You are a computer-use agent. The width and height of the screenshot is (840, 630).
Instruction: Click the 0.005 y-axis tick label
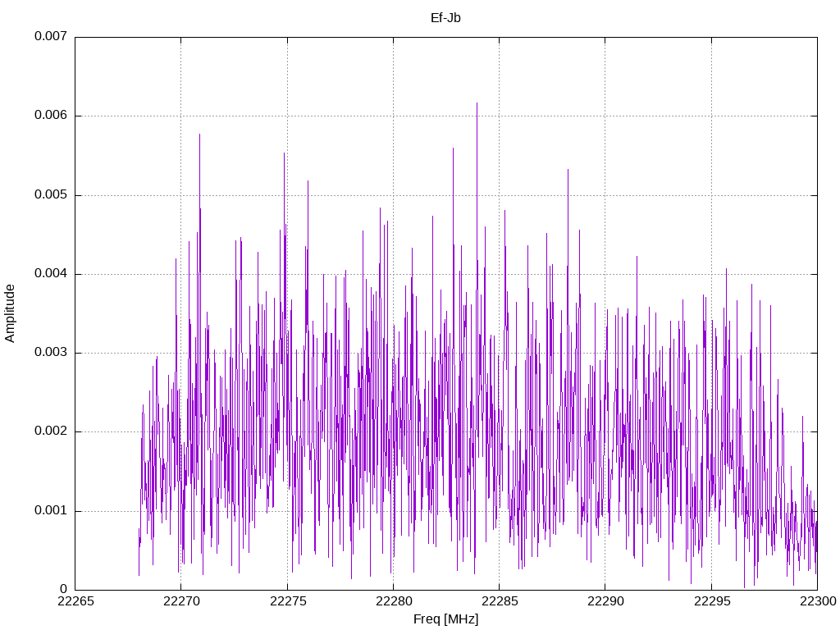coord(51,194)
